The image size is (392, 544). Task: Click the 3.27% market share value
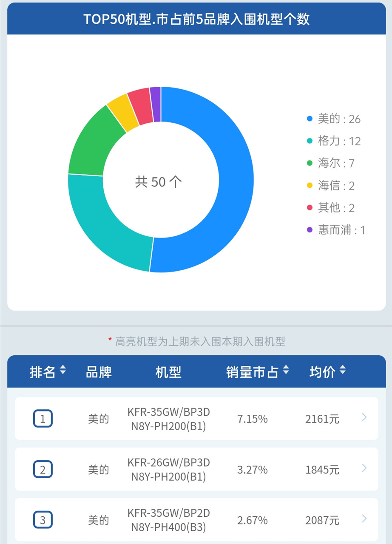coord(253,470)
